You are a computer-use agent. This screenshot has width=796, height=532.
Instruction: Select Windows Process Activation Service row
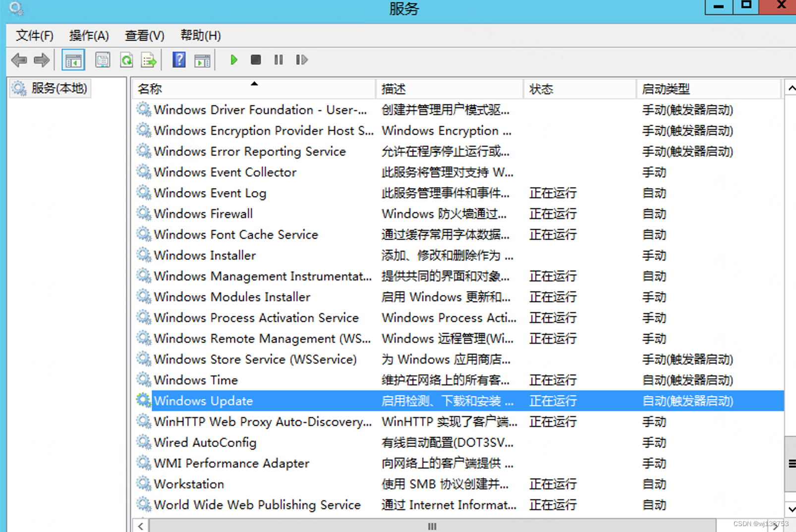(459, 318)
